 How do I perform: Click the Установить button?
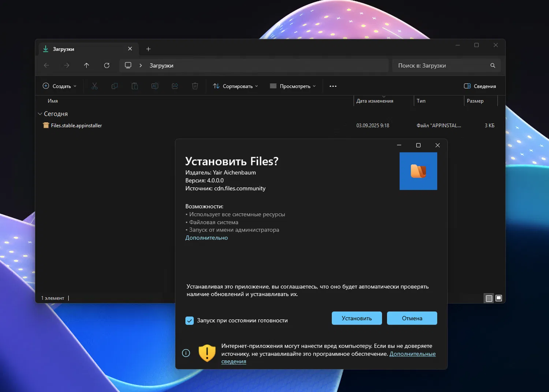(357, 318)
